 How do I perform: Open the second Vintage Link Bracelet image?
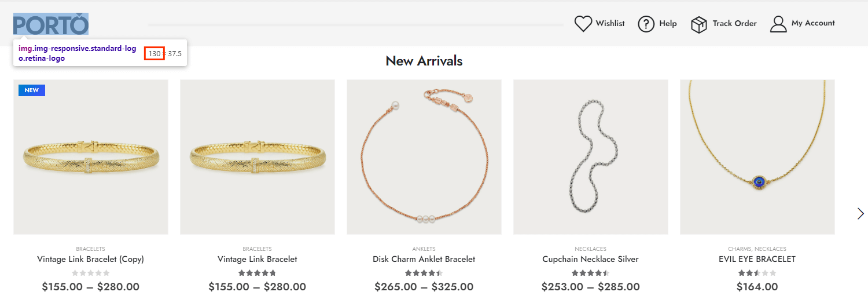click(257, 157)
